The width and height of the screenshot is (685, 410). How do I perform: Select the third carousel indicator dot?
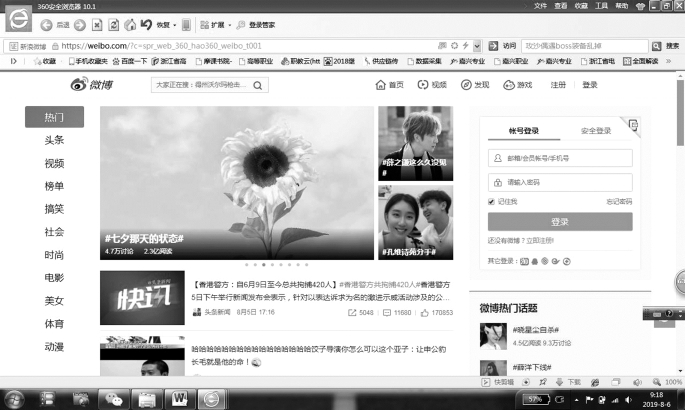point(264,265)
